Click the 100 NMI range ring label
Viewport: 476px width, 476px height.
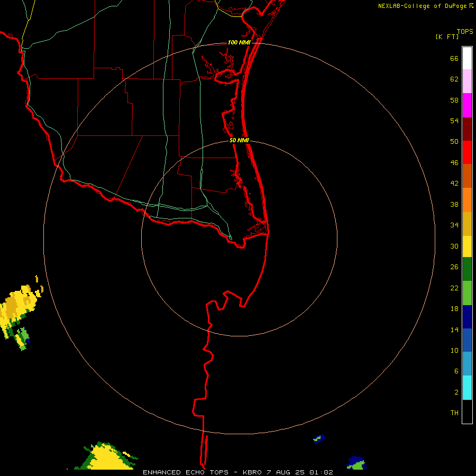pyautogui.click(x=239, y=42)
